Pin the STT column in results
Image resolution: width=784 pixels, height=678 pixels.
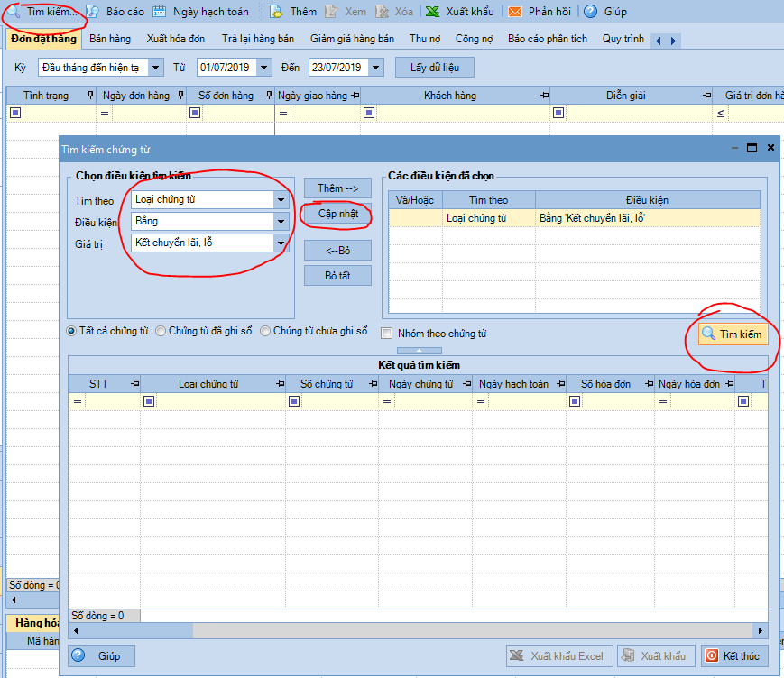134,384
